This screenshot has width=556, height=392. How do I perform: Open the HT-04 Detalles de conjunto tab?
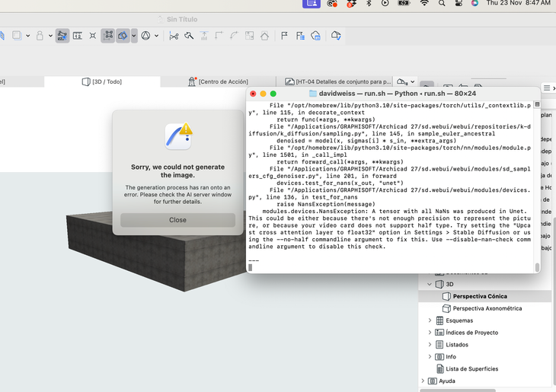tap(337, 81)
